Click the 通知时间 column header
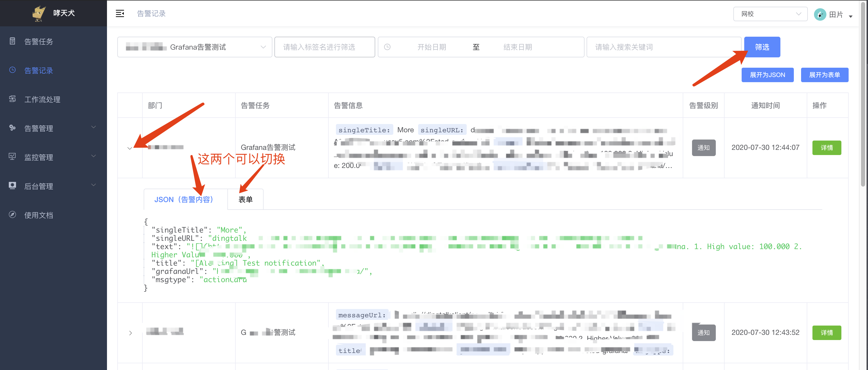Screen dimensions: 868x370 [765, 105]
